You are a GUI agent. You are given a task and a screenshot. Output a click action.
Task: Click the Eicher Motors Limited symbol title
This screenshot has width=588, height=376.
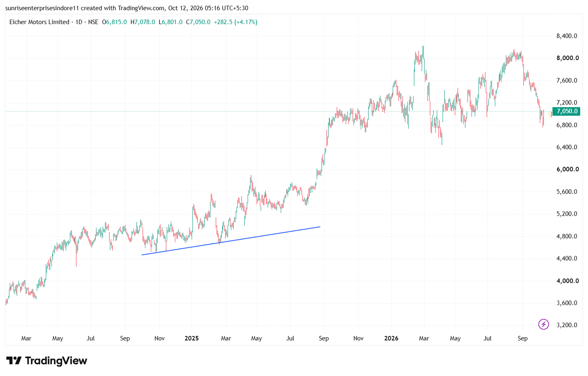(x=39, y=22)
